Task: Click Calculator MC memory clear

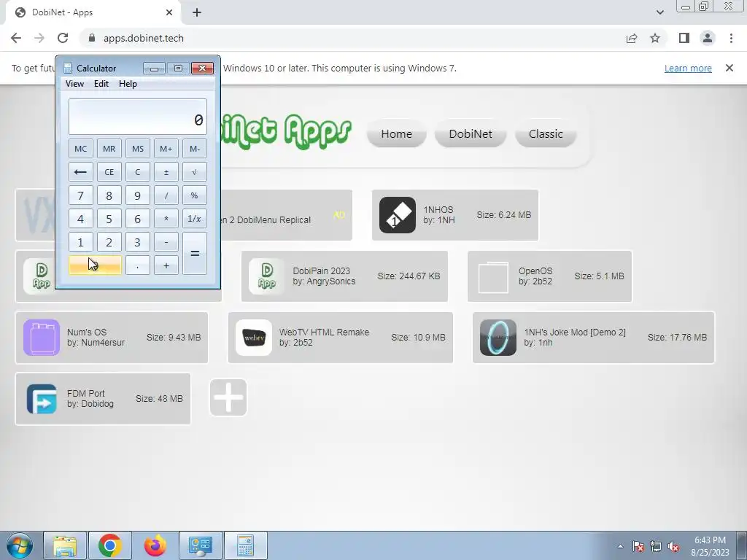Action: (80, 149)
